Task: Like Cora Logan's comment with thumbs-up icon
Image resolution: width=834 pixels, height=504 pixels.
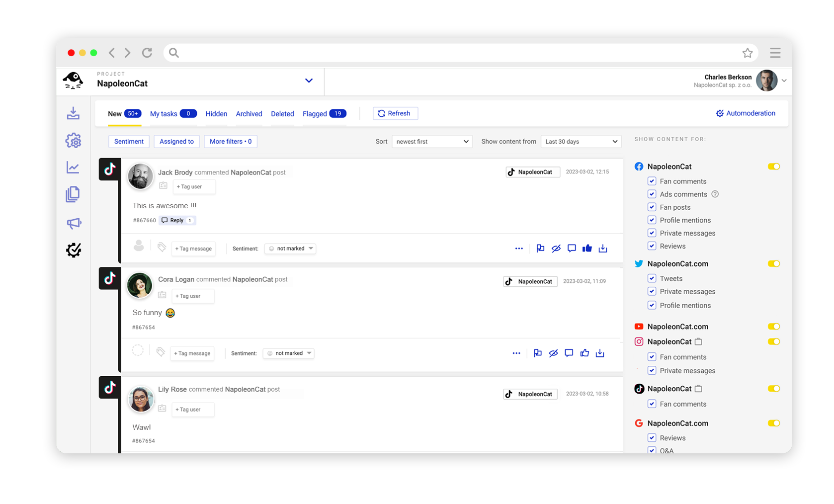Action: coord(584,353)
